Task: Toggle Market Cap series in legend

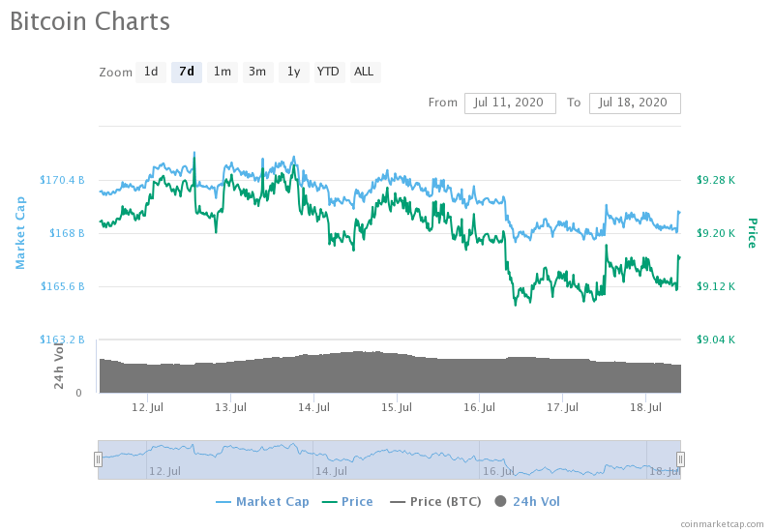Action: (262, 502)
